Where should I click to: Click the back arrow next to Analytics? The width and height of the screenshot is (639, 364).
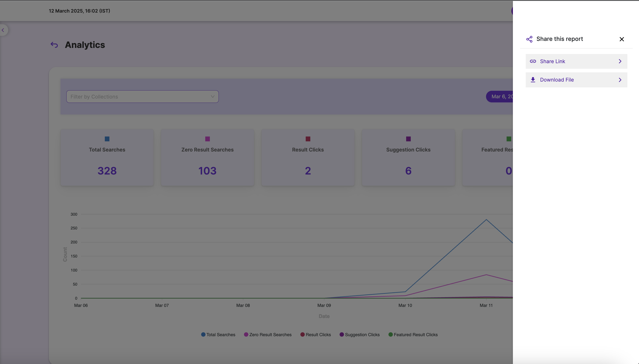pyautogui.click(x=54, y=45)
